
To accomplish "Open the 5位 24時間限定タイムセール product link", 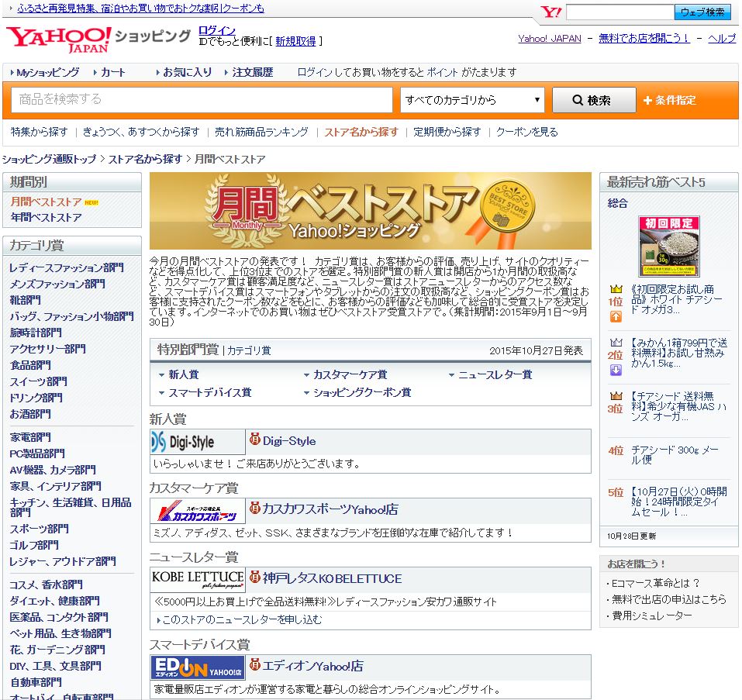I will [x=678, y=502].
